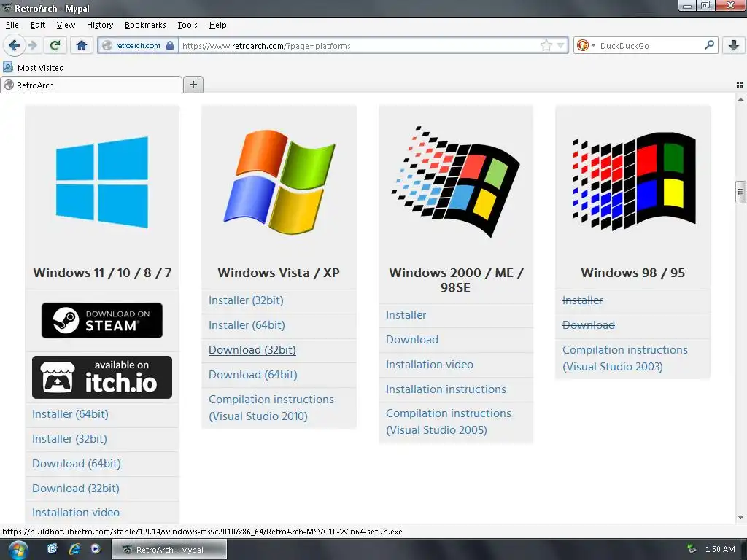Reload the current page
This screenshot has width=747, height=560.
point(55,45)
